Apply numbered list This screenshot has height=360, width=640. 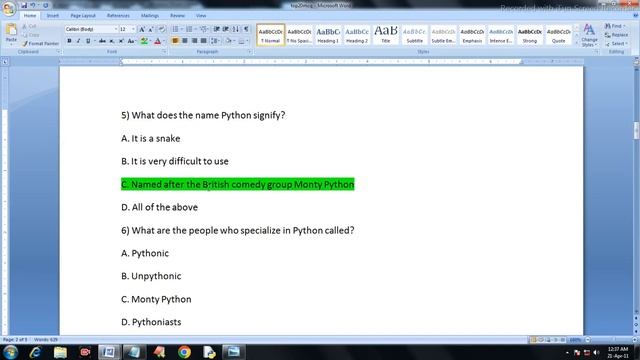click(189, 29)
